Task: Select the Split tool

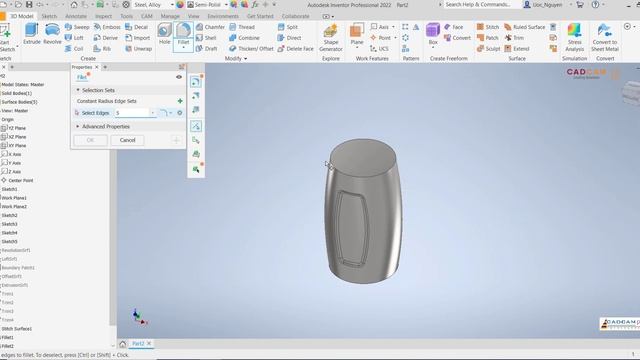Action: [287, 27]
